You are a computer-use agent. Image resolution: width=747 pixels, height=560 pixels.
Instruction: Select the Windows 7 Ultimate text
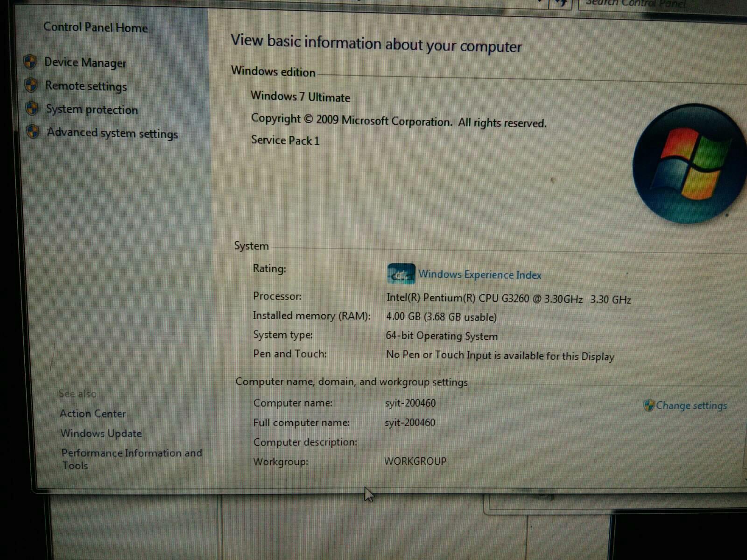[x=300, y=97]
